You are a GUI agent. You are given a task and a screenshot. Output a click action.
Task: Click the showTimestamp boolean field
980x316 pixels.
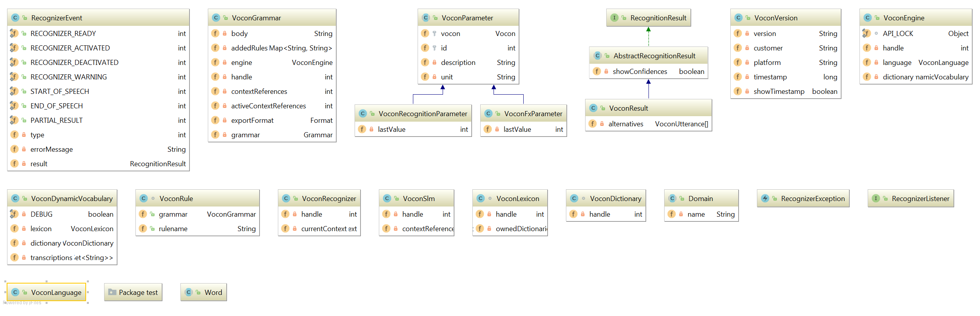(785, 92)
